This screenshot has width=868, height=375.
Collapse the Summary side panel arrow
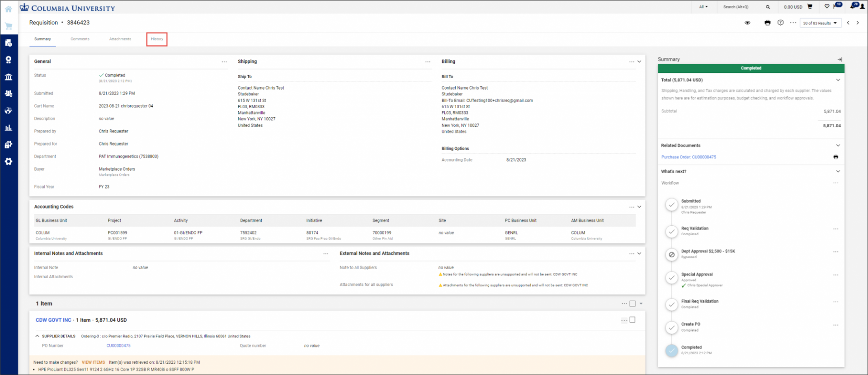point(840,59)
